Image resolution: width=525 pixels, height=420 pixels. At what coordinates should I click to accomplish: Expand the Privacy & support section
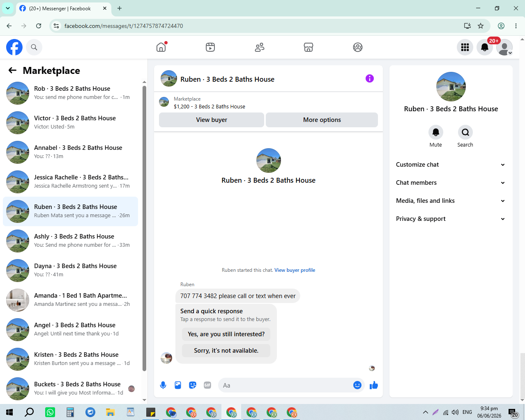(451, 219)
